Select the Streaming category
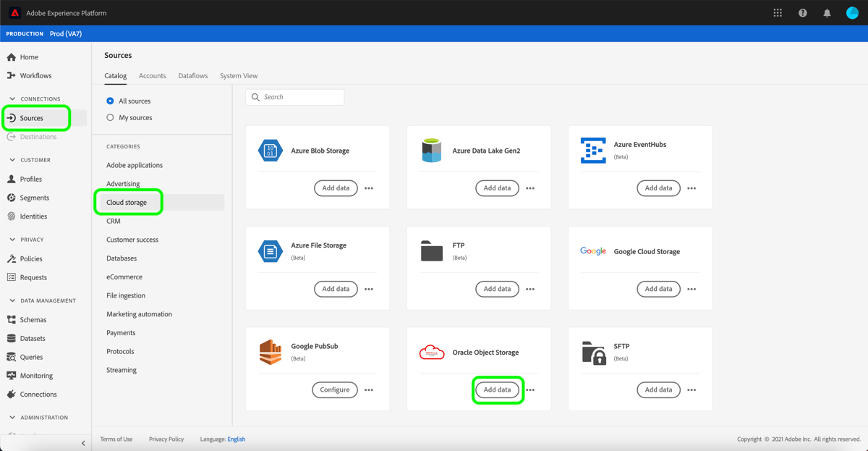Screen dimensions: 868x451 point(122,370)
